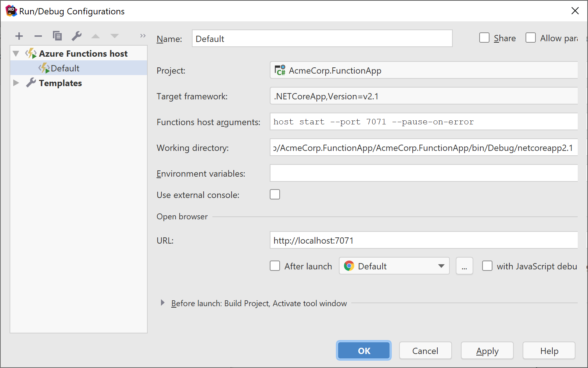Remove the selected configuration with the minus icon
Screen dimensions: 588x368
(38, 36)
